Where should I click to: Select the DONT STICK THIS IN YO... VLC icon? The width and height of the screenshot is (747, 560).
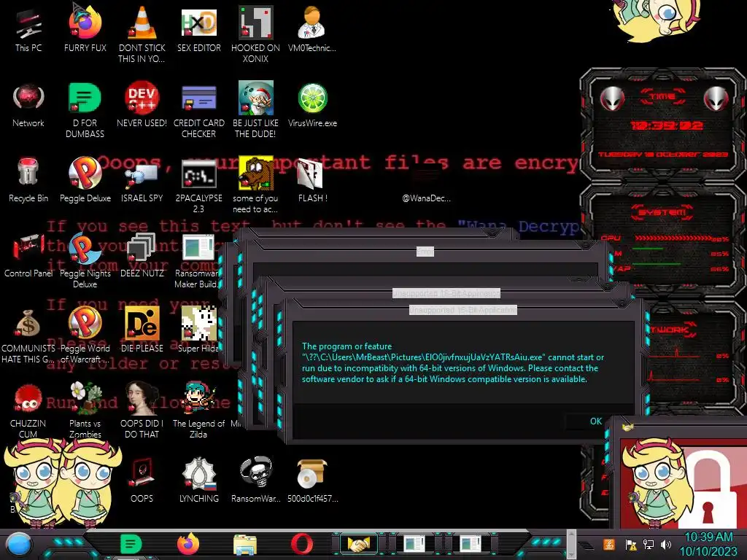pos(142,34)
